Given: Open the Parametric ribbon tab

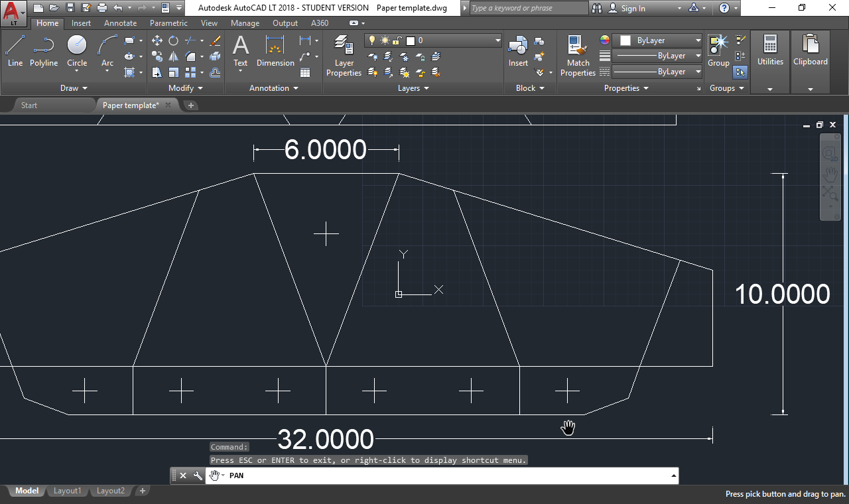Looking at the screenshot, I should (x=168, y=23).
